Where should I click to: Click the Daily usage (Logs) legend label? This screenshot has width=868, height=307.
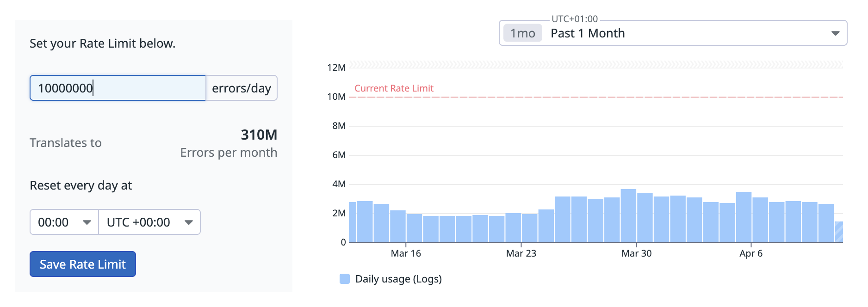[398, 279]
